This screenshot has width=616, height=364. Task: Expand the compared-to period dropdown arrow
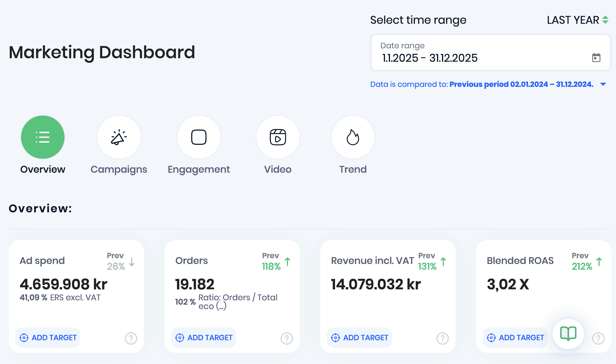coord(603,84)
